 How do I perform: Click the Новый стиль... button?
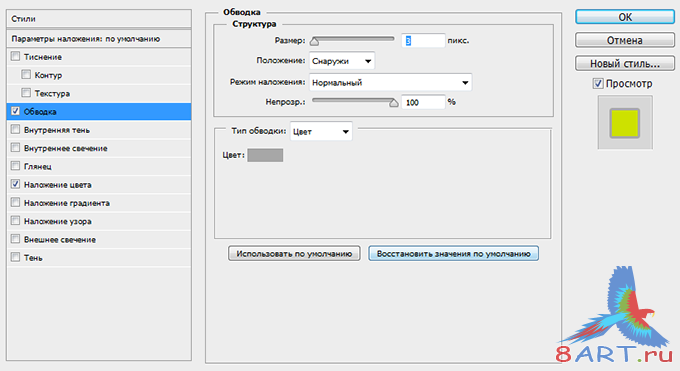[x=625, y=63]
